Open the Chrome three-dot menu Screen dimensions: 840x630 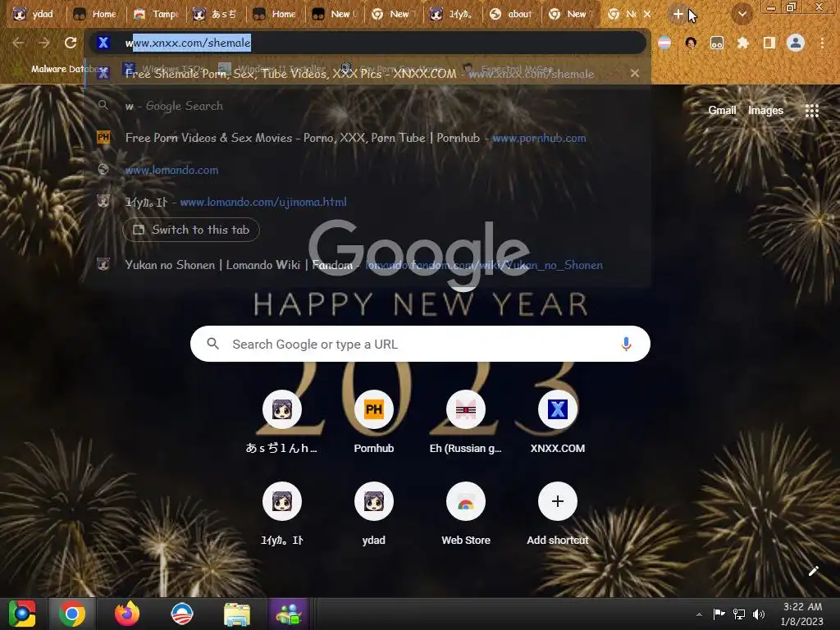pyautogui.click(x=822, y=43)
